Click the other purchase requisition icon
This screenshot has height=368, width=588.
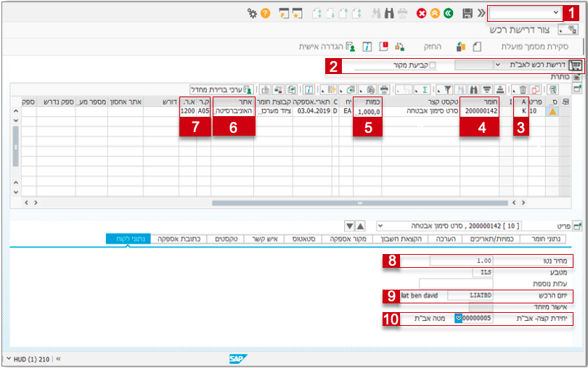[x=461, y=47]
